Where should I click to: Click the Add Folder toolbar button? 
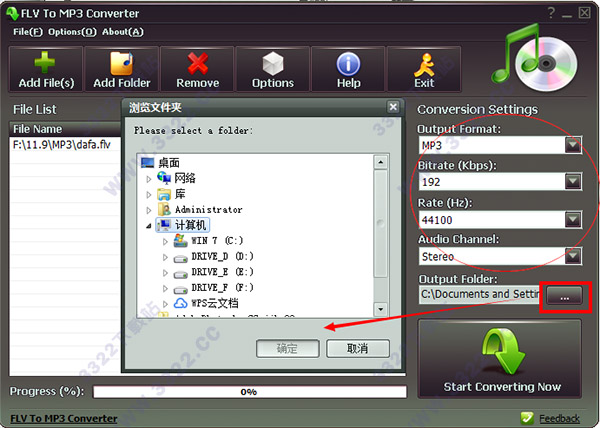tap(122, 69)
